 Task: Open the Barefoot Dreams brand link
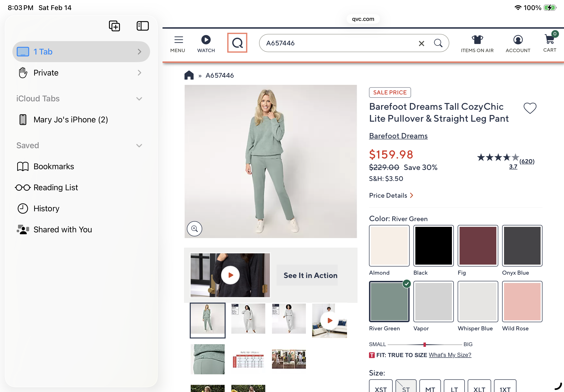pyautogui.click(x=398, y=136)
